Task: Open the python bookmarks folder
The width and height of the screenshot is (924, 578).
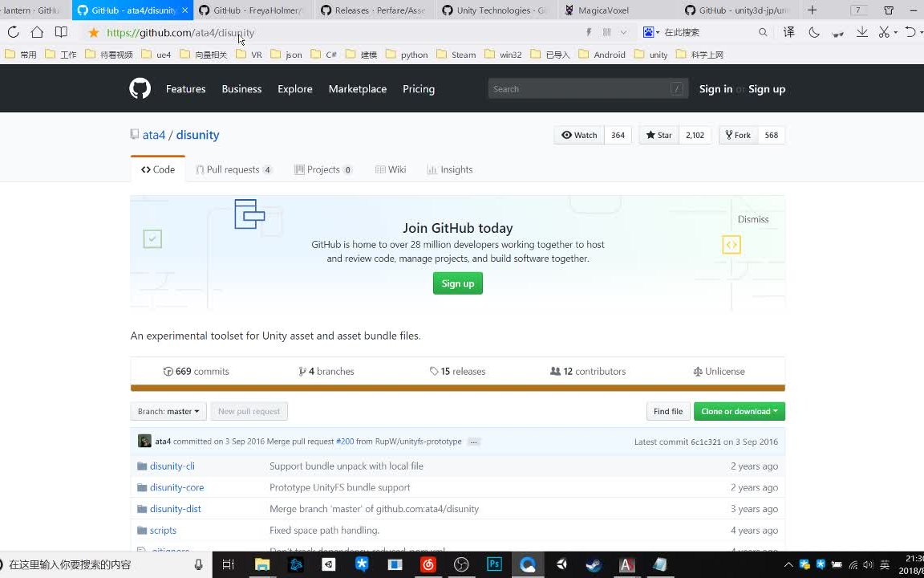Action: coord(407,55)
